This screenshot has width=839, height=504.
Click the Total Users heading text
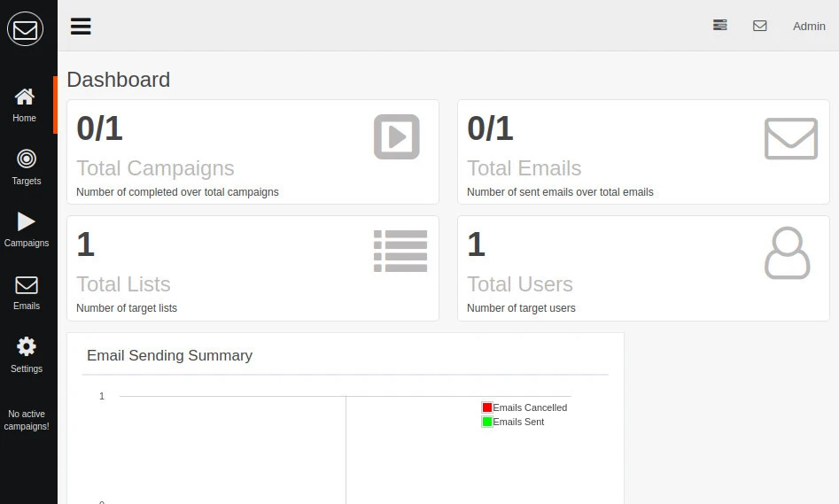(519, 284)
